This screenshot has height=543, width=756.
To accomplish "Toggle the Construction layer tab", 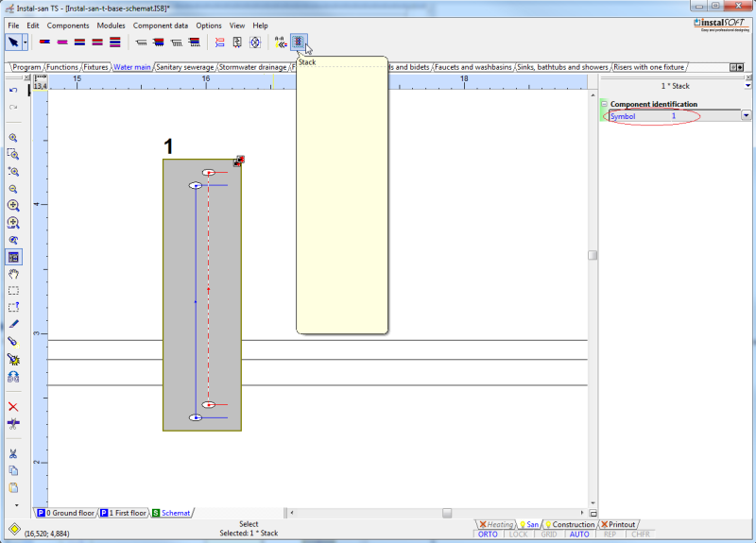I will pyautogui.click(x=570, y=524).
